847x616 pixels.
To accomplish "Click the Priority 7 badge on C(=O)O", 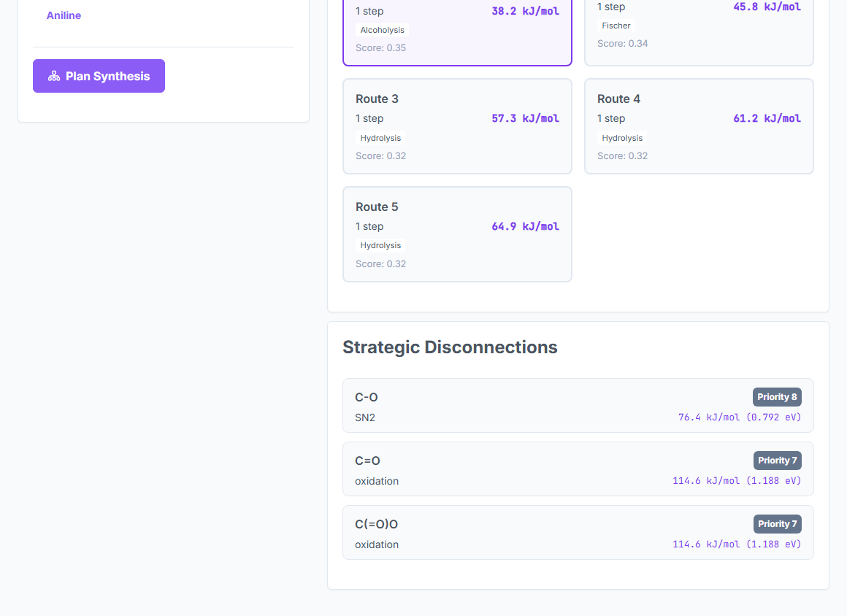I will click(778, 524).
